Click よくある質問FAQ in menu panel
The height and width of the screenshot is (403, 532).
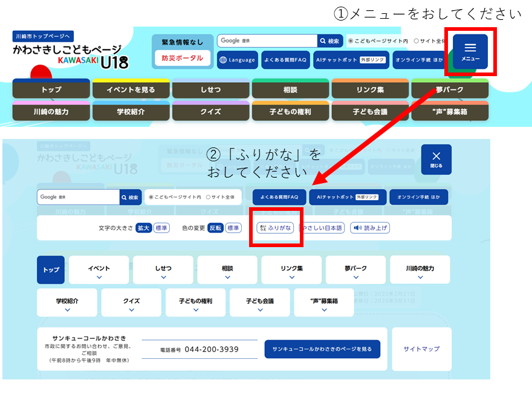click(x=279, y=197)
